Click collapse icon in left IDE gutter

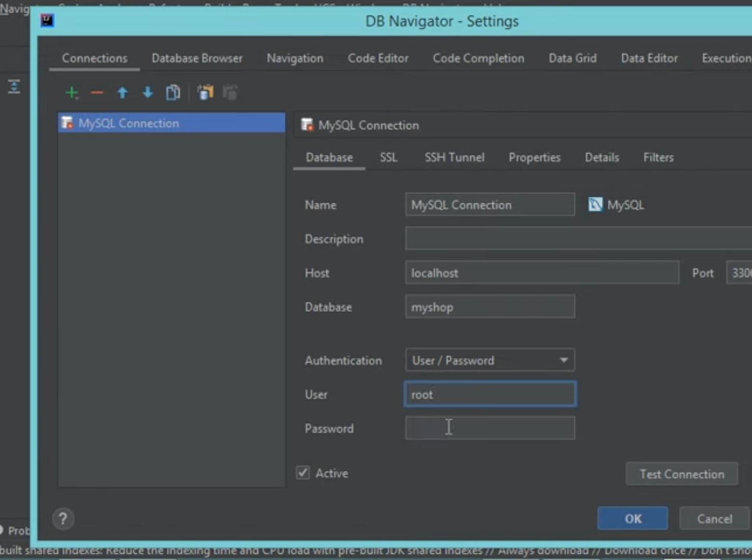pos(14,87)
